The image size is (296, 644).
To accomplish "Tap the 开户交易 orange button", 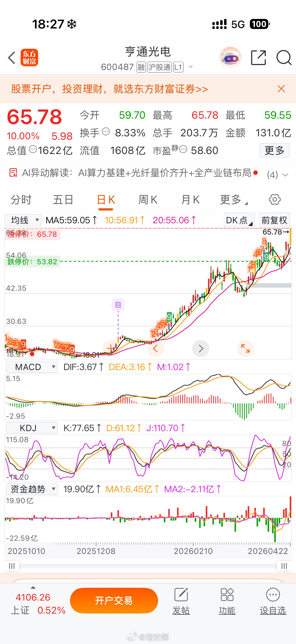I will 114,601.
